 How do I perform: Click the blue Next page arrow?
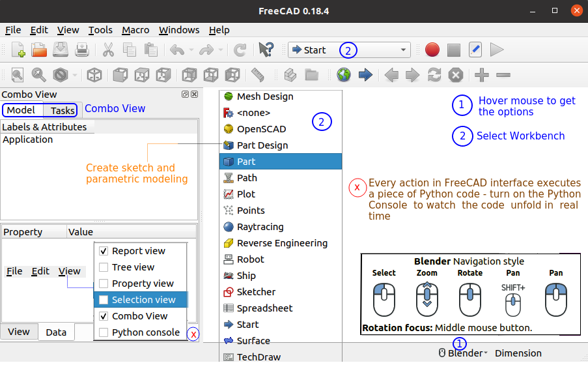click(365, 75)
